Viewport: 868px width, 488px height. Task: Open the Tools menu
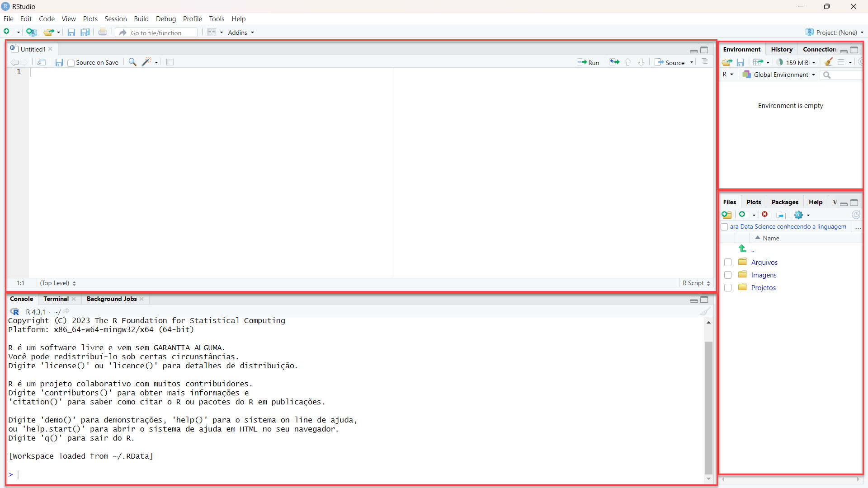(x=217, y=19)
